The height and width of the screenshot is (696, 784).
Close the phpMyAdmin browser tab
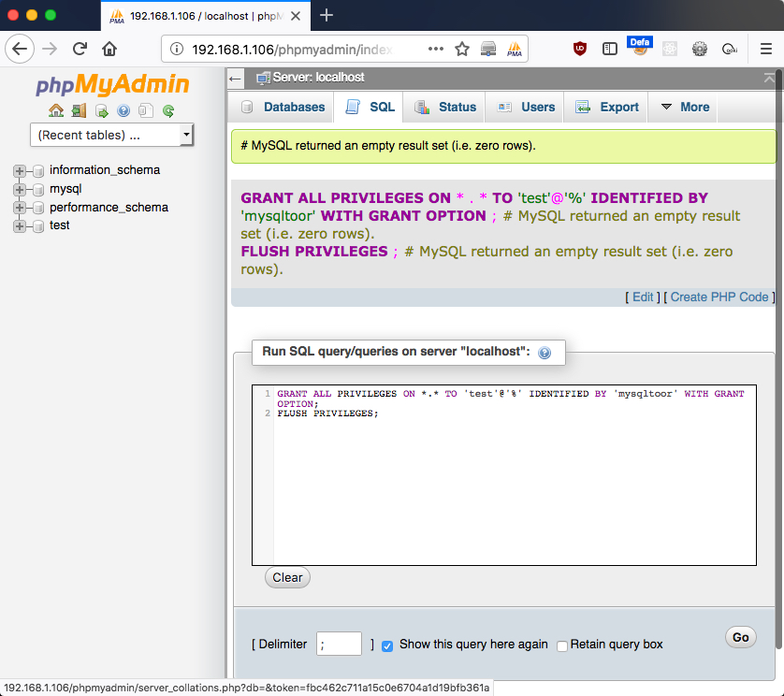click(x=296, y=16)
